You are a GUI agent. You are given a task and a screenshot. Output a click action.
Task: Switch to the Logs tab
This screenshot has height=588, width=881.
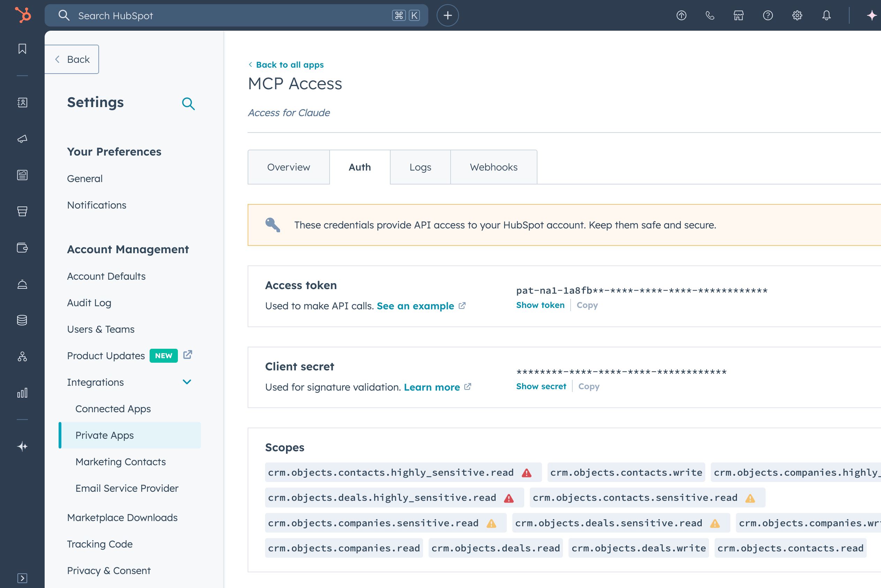point(420,167)
